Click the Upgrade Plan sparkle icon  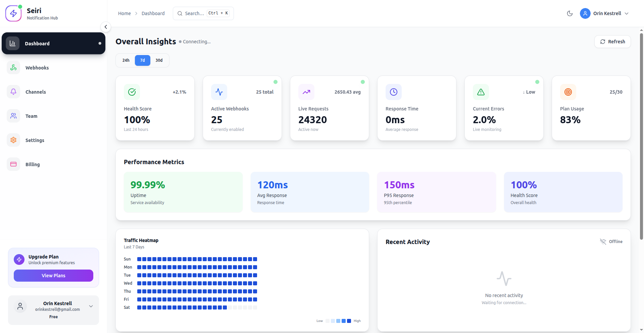[19, 259]
